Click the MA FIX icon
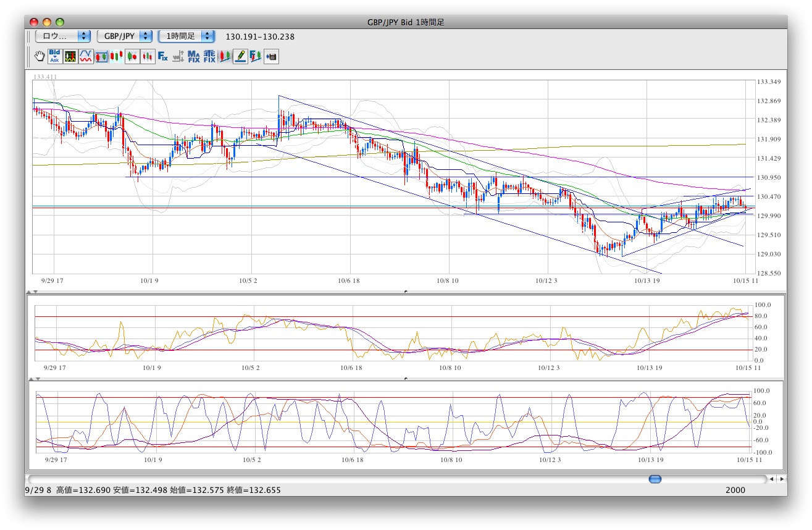Viewport: 812px width, 530px height. 194,57
